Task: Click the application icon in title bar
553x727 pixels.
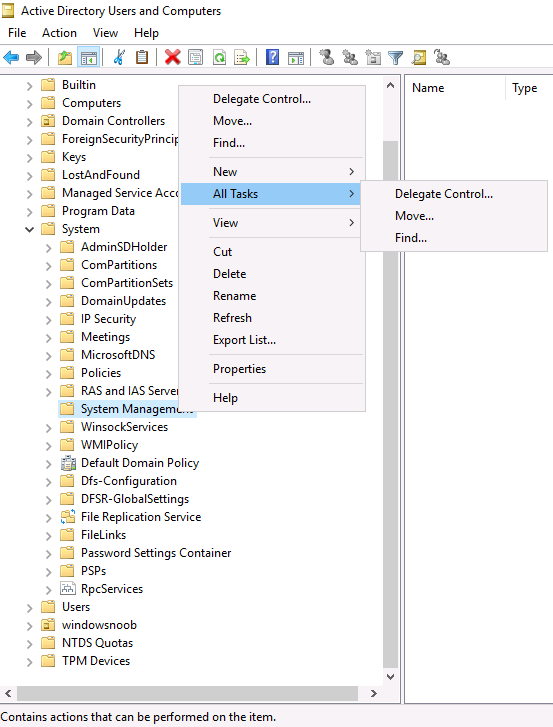Action: click(8, 11)
